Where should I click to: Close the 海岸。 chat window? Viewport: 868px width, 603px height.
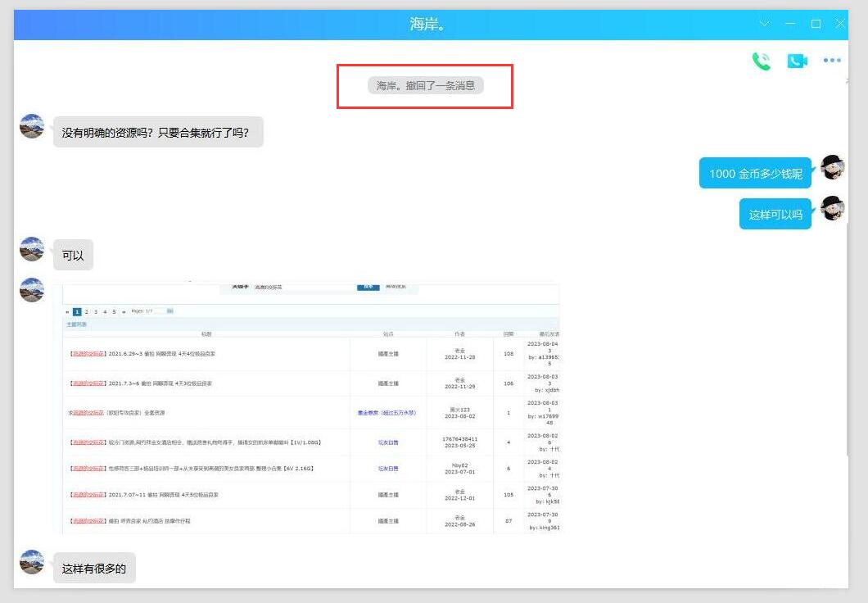(839, 25)
